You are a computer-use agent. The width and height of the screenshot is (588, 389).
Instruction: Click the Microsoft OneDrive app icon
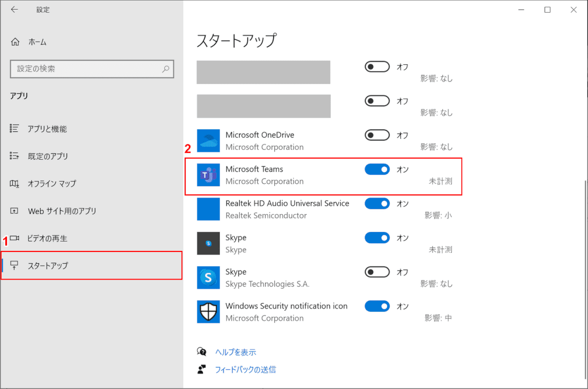(208, 141)
